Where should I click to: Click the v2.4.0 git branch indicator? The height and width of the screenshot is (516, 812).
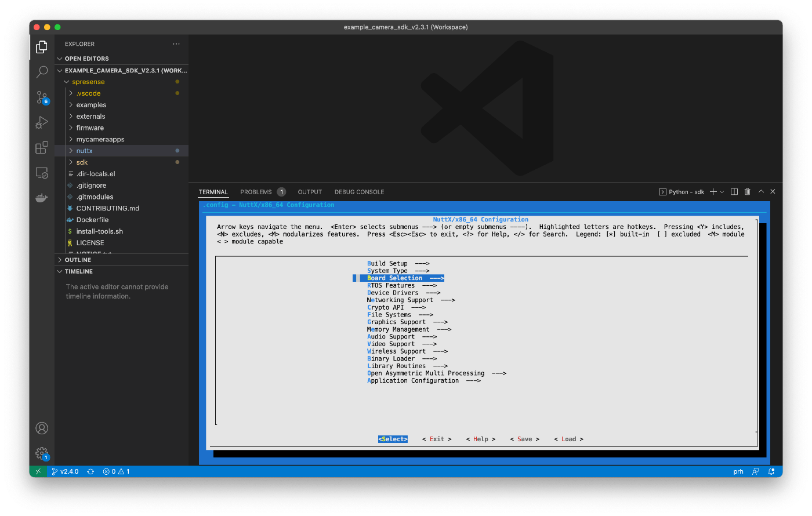[x=65, y=471]
